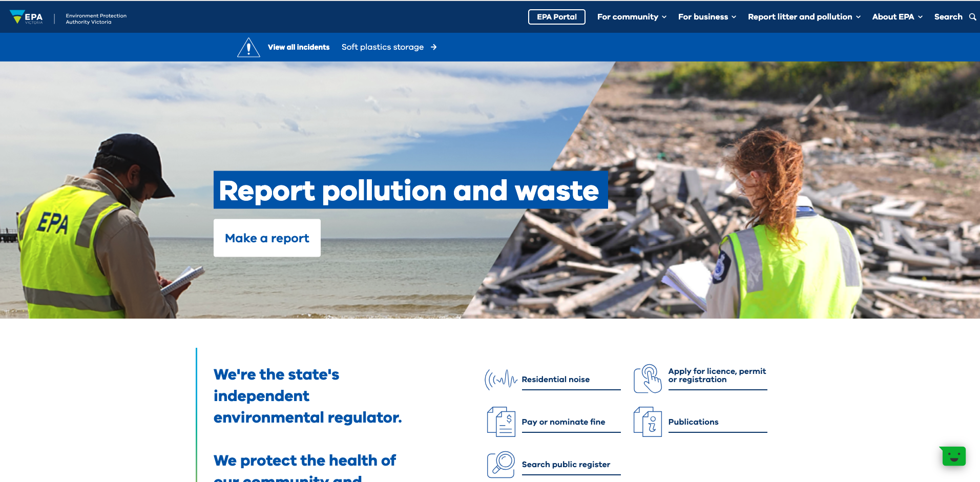This screenshot has width=980, height=482.
Task: Click the warning triangle incident icon
Action: [x=248, y=48]
